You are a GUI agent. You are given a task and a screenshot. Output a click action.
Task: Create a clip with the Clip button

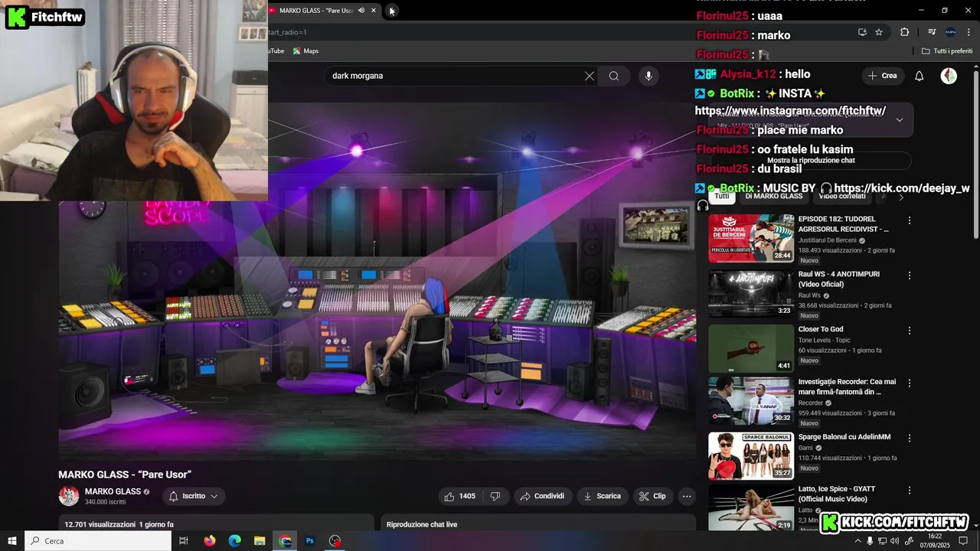[652, 496]
